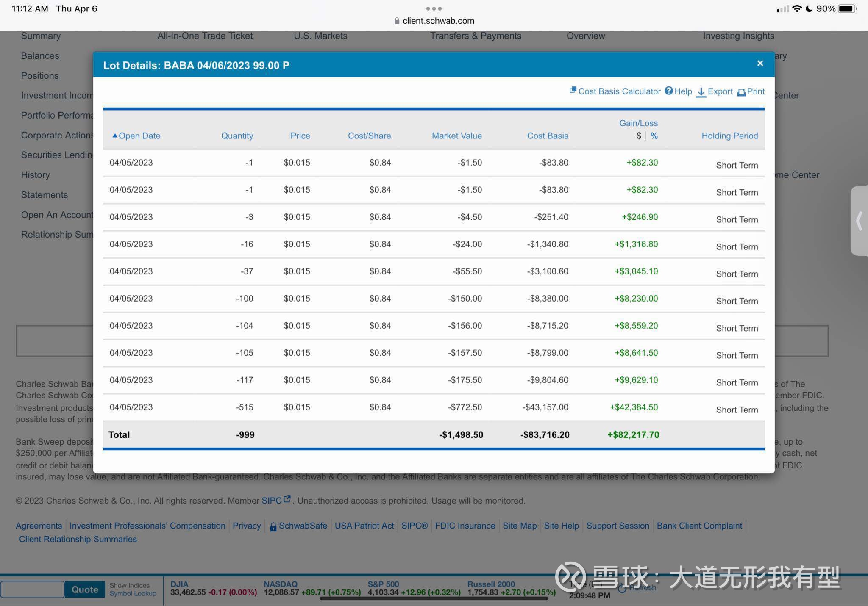Print the lot details
Screen dimensions: 868x606
point(751,91)
